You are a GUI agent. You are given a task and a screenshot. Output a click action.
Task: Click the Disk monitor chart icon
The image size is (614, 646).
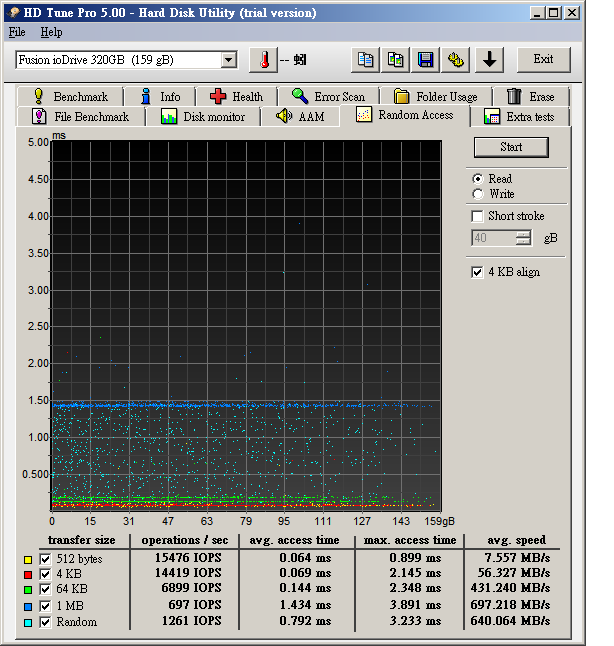click(x=169, y=116)
